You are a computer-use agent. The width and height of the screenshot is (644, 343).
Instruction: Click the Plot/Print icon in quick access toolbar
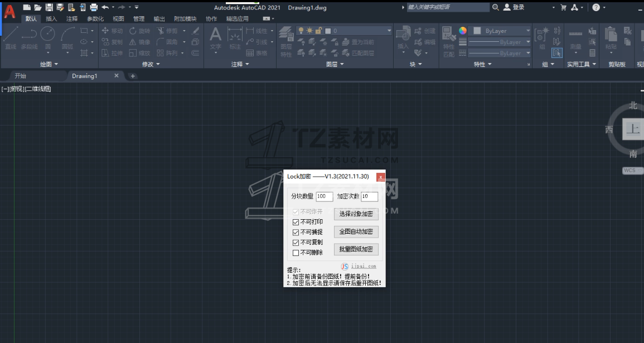(94, 7)
